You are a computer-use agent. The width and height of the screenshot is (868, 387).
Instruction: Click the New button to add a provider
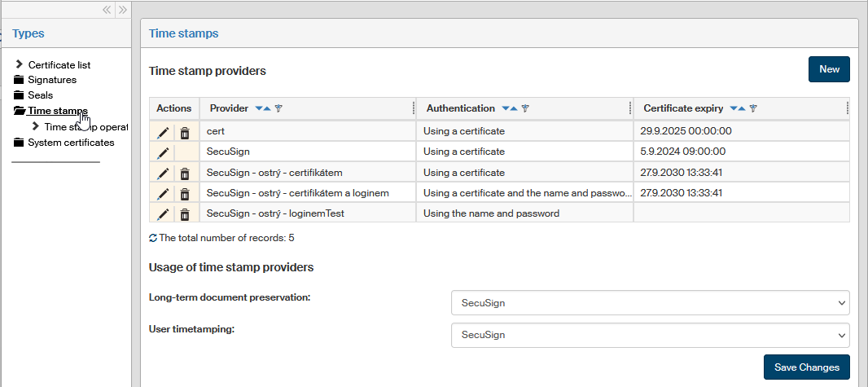pos(829,69)
